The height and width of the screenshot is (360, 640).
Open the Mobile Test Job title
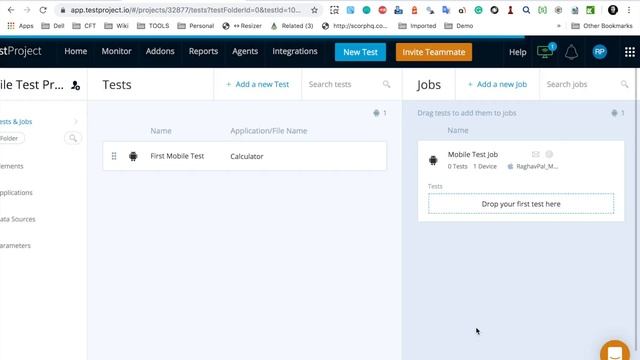tap(473, 154)
